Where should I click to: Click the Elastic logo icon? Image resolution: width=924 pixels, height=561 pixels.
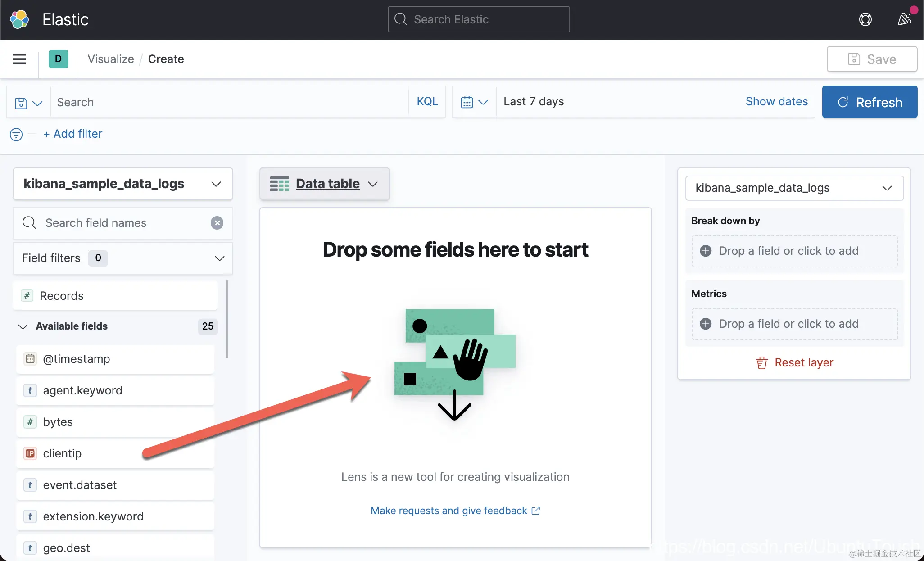tap(19, 19)
